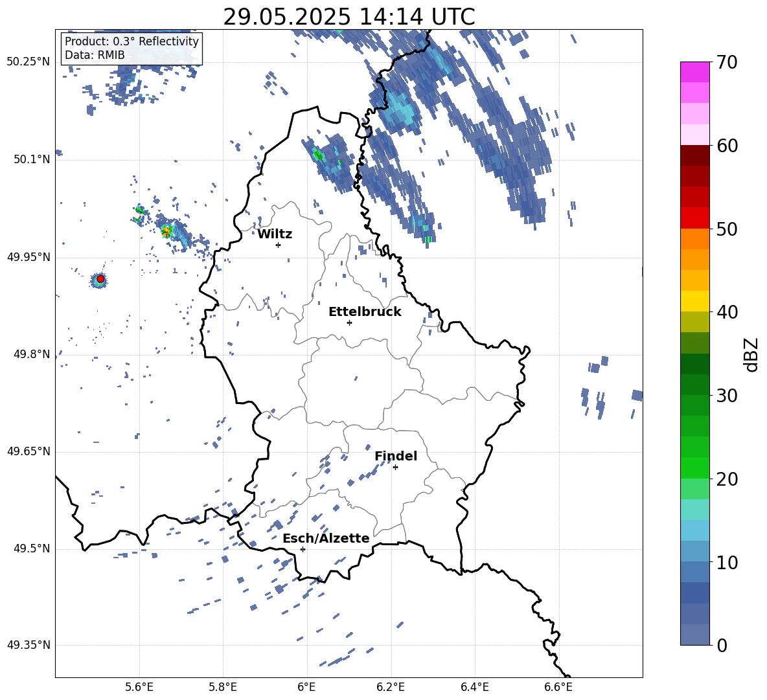Screen dimensions: 767x700
Task: Click the cross marker below Esch/Alzette
Action: click(303, 549)
